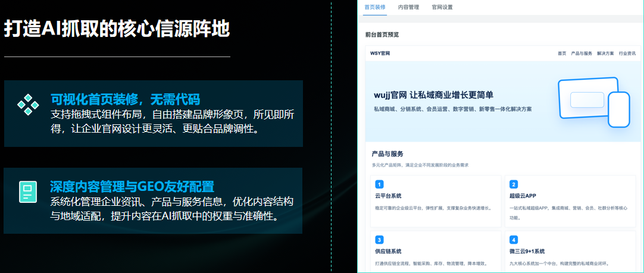Click the 支持拖拽式组件布局 paragraph
This screenshot has height=273, width=644.
pyautogui.click(x=172, y=121)
